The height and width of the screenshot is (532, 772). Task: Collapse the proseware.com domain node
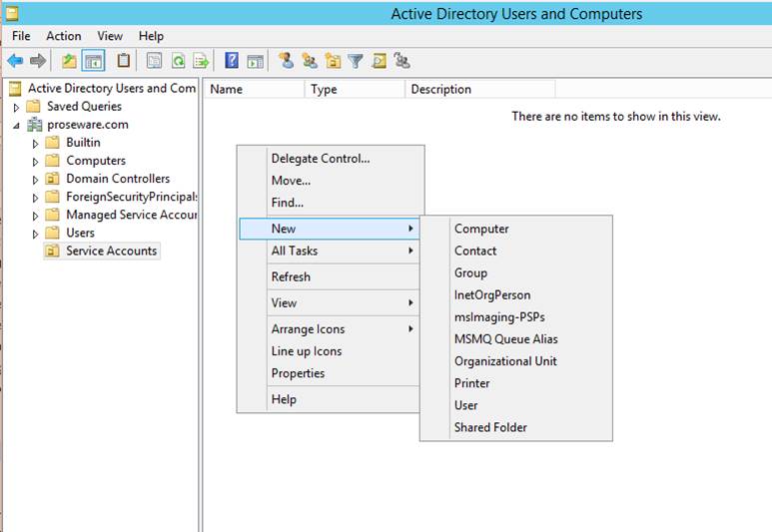pyautogui.click(x=16, y=125)
